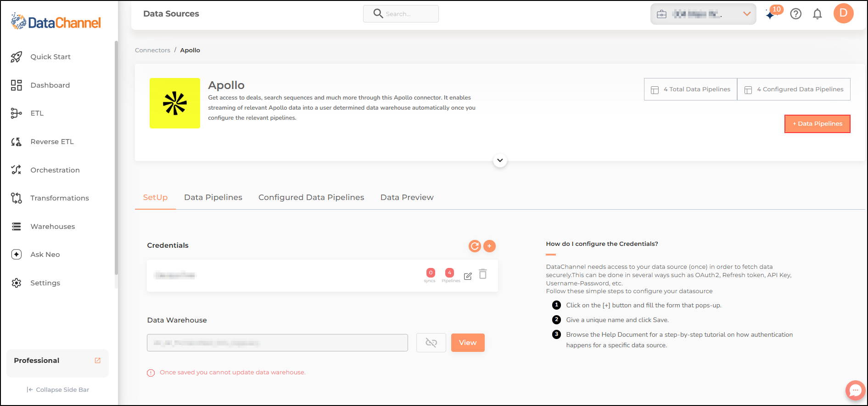Open the workspace selector dropdown
This screenshot has height=406, width=868.
point(703,14)
